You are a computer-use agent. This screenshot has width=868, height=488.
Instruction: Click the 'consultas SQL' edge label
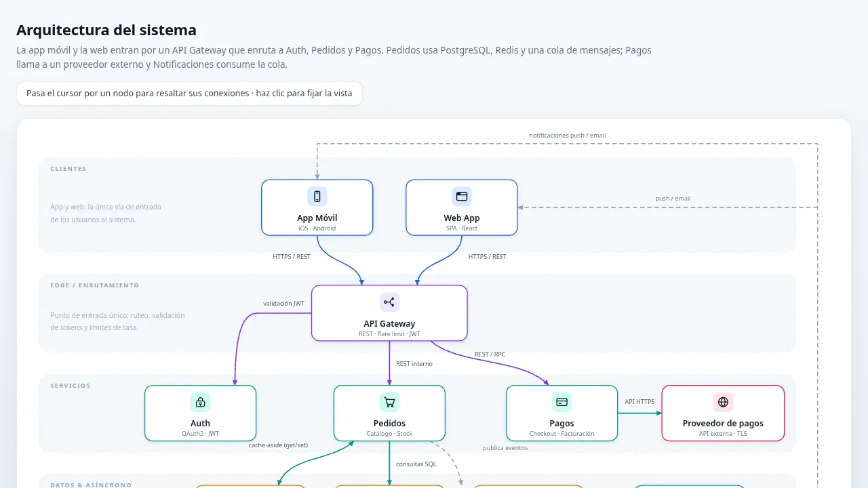pos(416,464)
